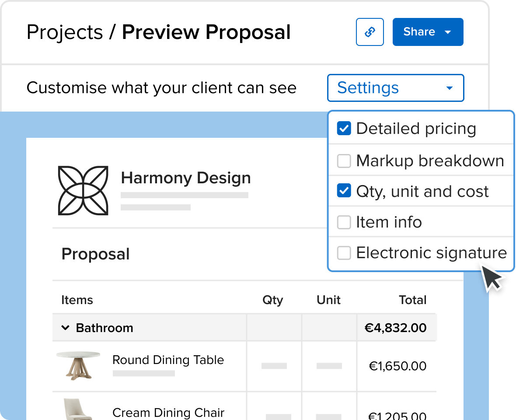Go to Projects breadcrumb

[65, 32]
